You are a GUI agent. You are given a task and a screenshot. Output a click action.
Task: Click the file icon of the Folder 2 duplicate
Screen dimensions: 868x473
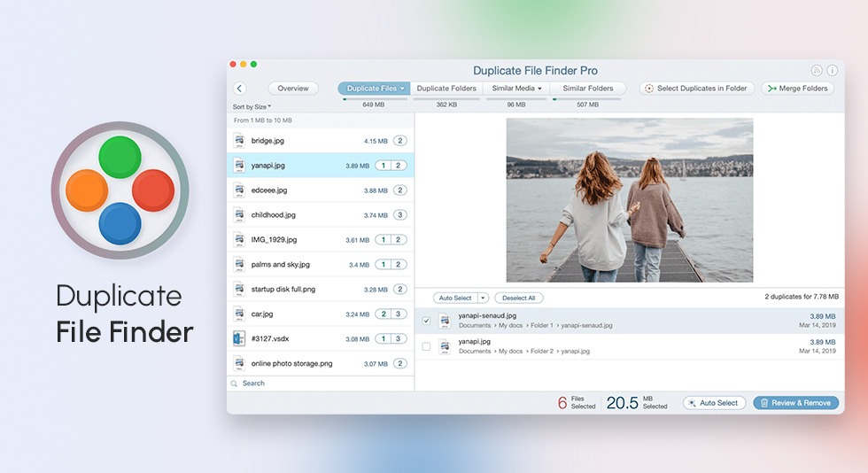click(445, 346)
